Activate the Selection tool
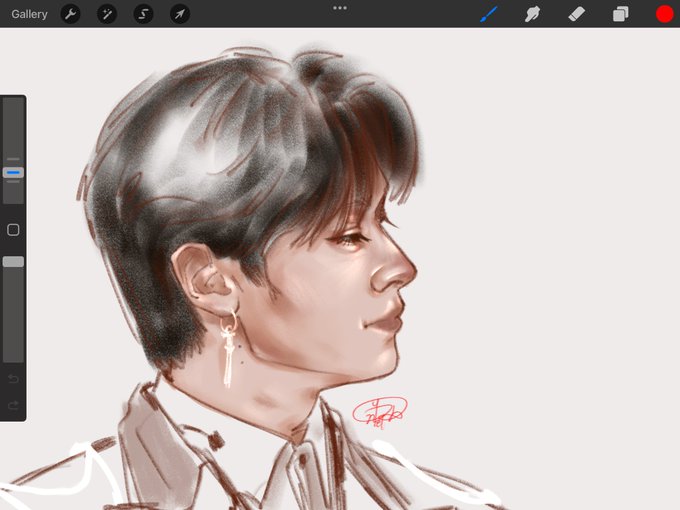The height and width of the screenshot is (510, 680). (x=143, y=14)
